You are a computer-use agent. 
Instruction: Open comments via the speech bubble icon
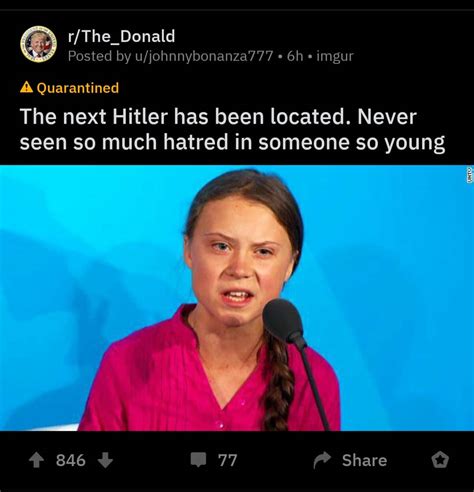click(199, 460)
